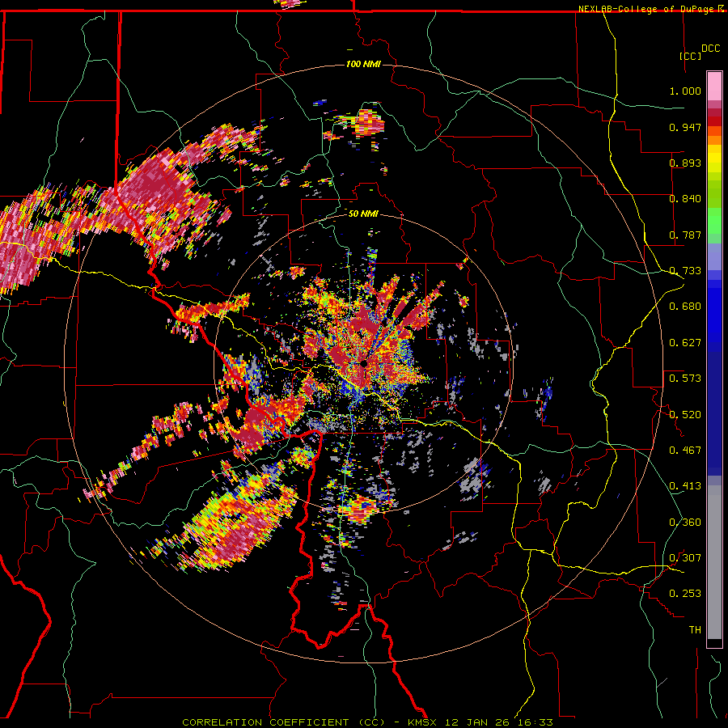Screen dimensions: 728x728
Task: Click the 0.787 scale value
Action: point(685,235)
